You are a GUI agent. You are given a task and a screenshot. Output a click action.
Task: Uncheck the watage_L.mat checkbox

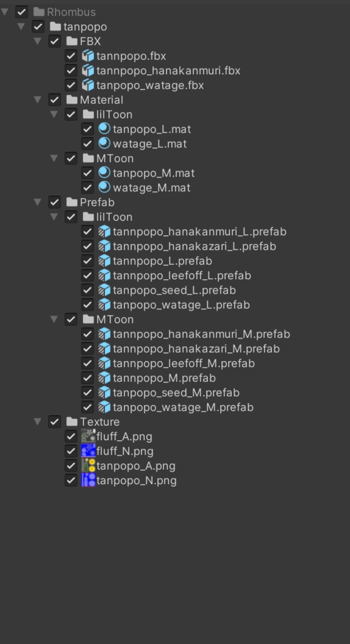click(87, 144)
